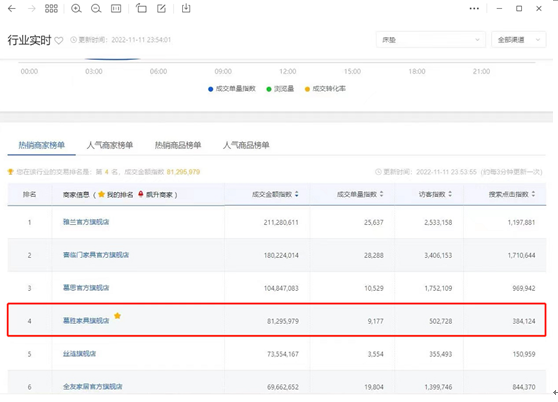Viewport: 558px width, 402px height.
Task: Click the 12:00 mark on chart timeline
Action: tap(288, 72)
